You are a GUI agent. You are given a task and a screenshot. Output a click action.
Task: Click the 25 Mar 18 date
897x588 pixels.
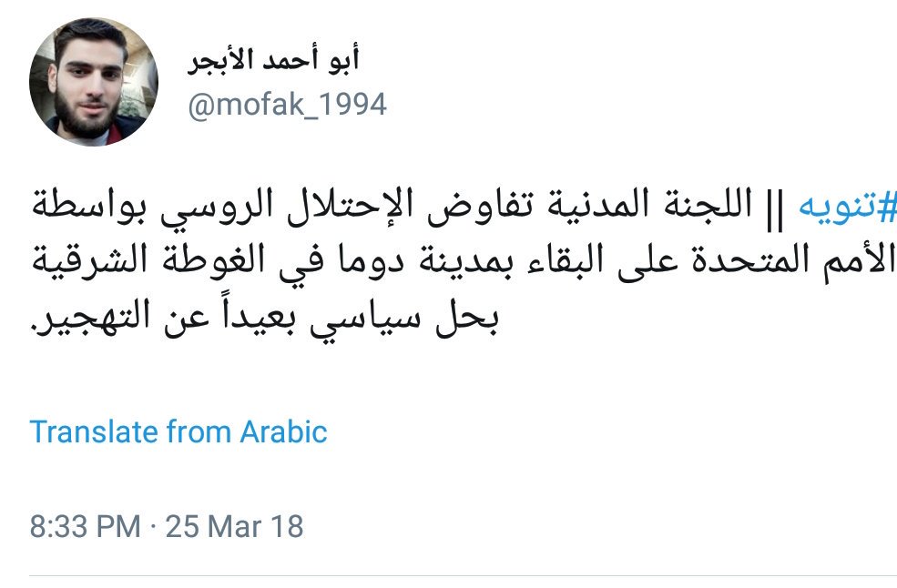pyautogui.click(x=234, y=526)
